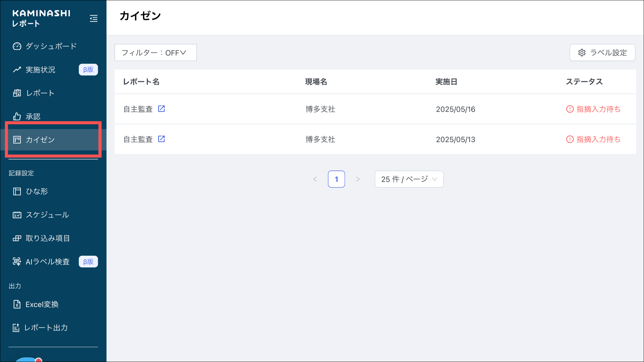644x362 pixels.
Task: Go to the next page with the right chevron
Action: pos(358,179)
